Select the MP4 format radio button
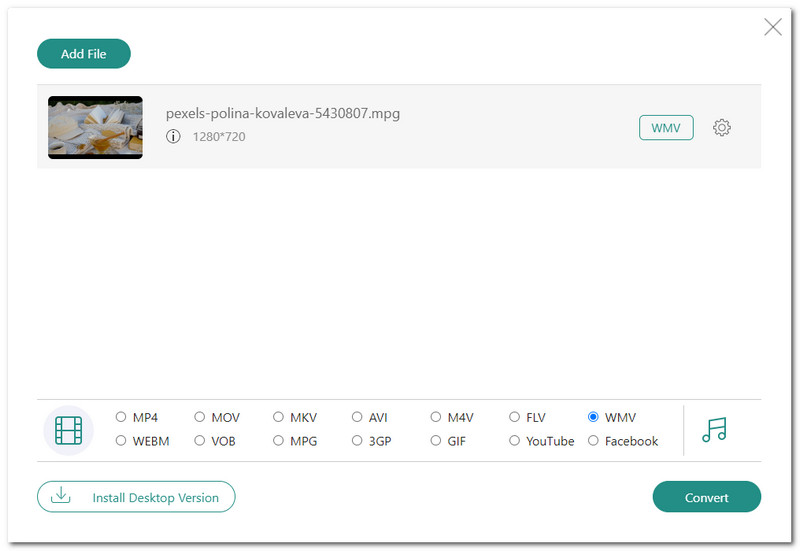 click(121, 417)
